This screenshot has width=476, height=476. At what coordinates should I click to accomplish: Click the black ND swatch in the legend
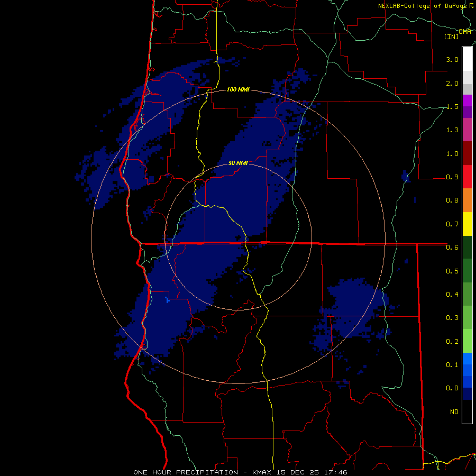pyautogui.click(x=467, y=411)
